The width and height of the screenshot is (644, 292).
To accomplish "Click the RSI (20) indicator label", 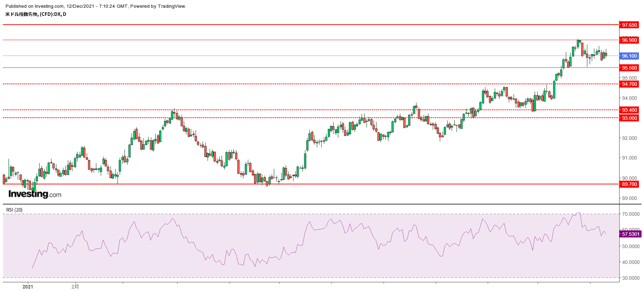I will tap(14, 210).
